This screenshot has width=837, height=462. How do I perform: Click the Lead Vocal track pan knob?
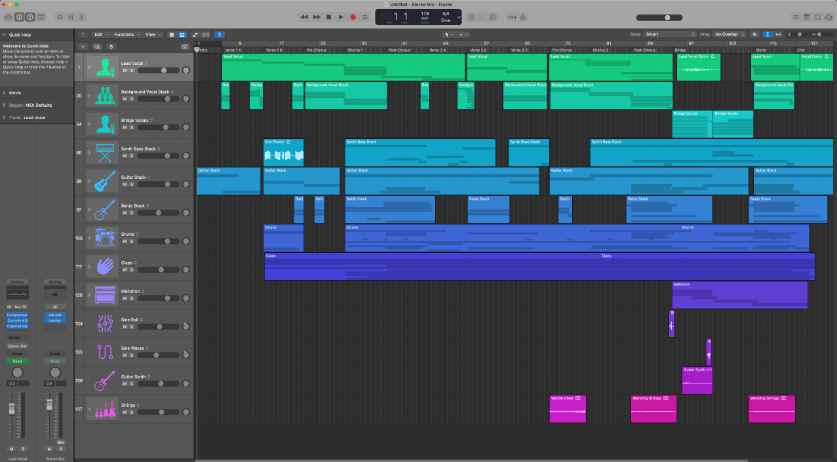tap(186, 71)
